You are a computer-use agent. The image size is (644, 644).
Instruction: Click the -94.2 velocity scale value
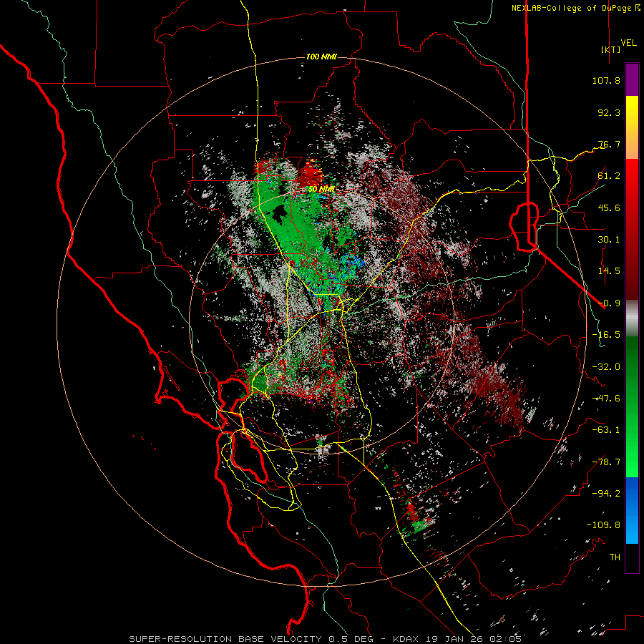tap(606, 494)
